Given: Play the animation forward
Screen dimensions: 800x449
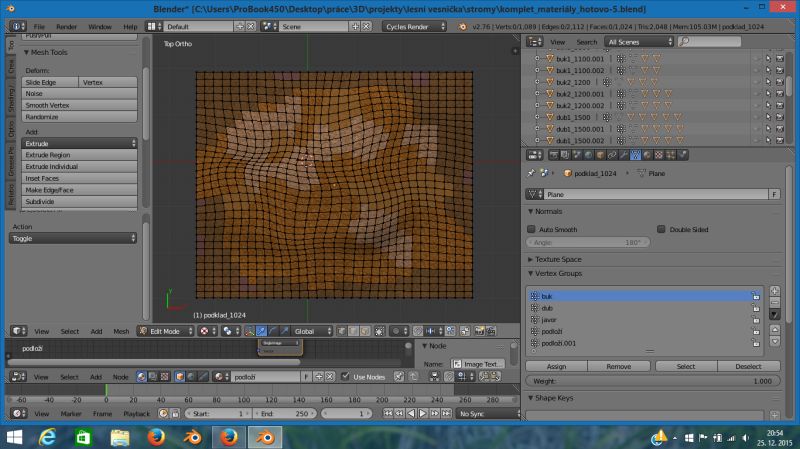Looking at the screenshot, I should [423, 414].
